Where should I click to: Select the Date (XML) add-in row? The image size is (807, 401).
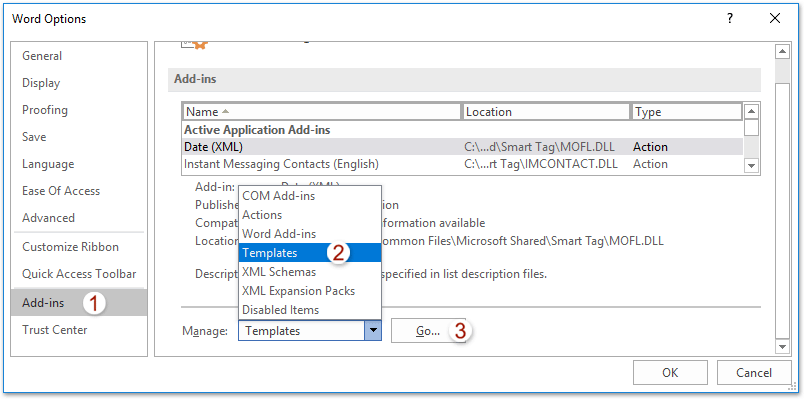321,147
